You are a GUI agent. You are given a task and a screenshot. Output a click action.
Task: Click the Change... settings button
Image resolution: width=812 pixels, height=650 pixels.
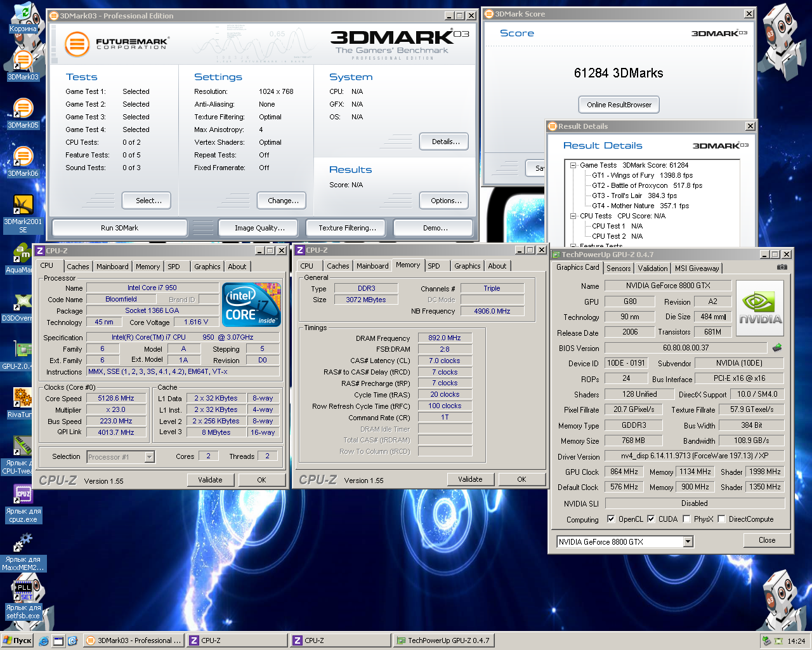point(282,201)
